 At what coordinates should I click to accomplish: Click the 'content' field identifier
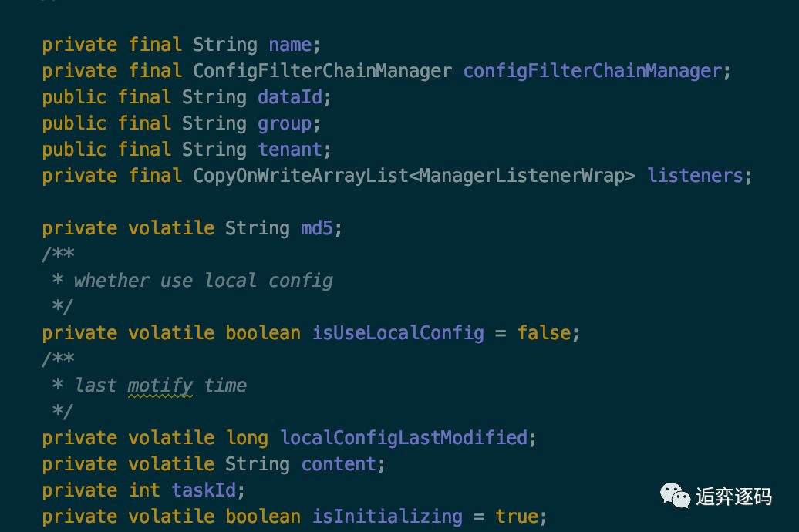pyautogui.click(x=339, y=464)
